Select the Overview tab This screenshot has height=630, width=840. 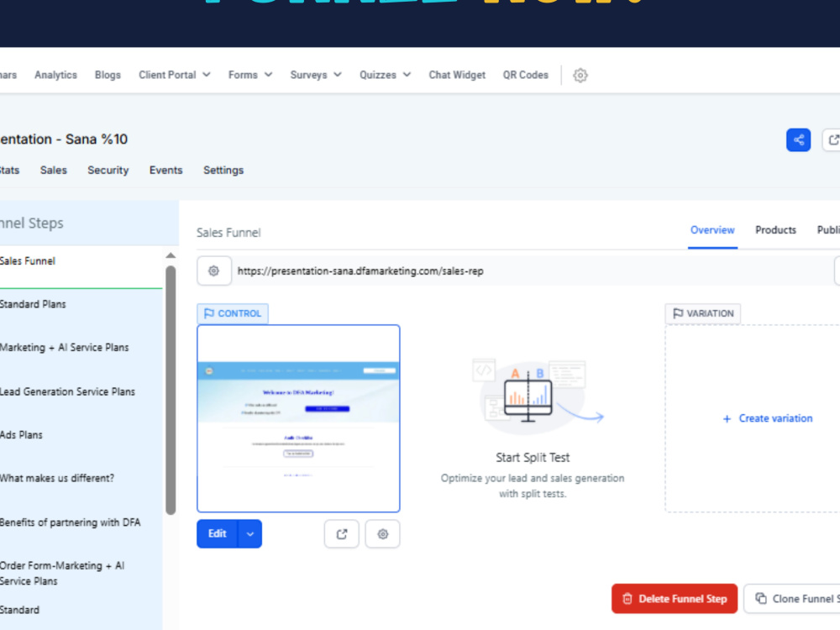pyautogui.click(x=712, y=230)
